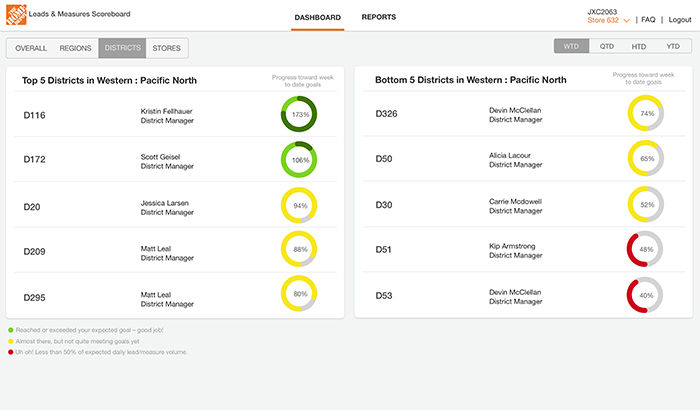Switch time range to QTD

(606, 46)
